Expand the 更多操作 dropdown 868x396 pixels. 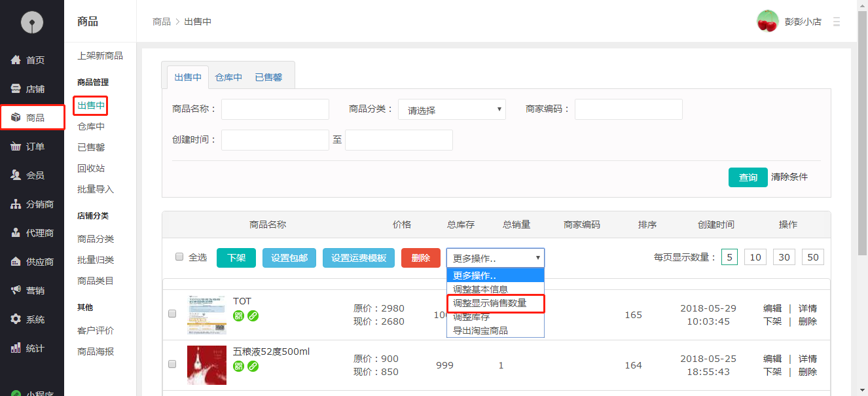click(495, 257)
